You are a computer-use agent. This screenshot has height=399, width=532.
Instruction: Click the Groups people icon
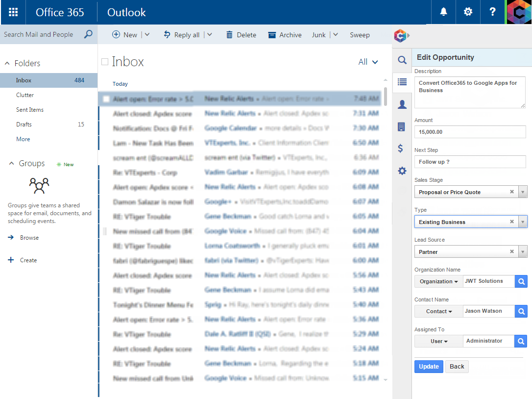click(39, 185)
